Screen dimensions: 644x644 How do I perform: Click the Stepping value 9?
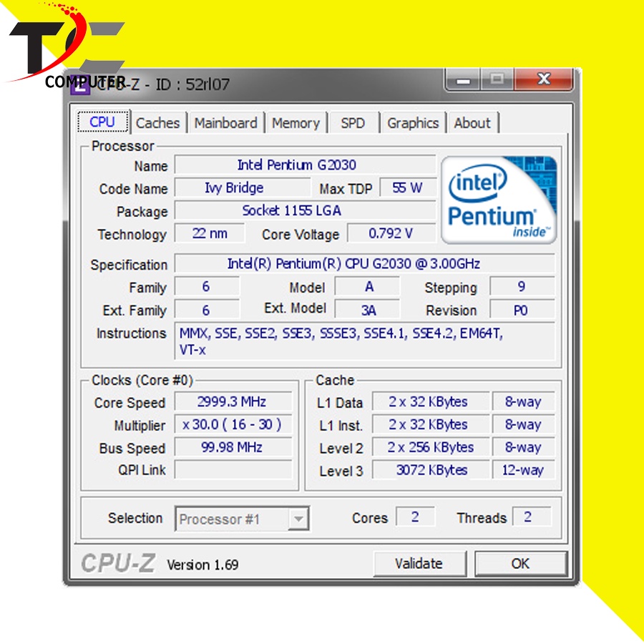pos(522,286)
